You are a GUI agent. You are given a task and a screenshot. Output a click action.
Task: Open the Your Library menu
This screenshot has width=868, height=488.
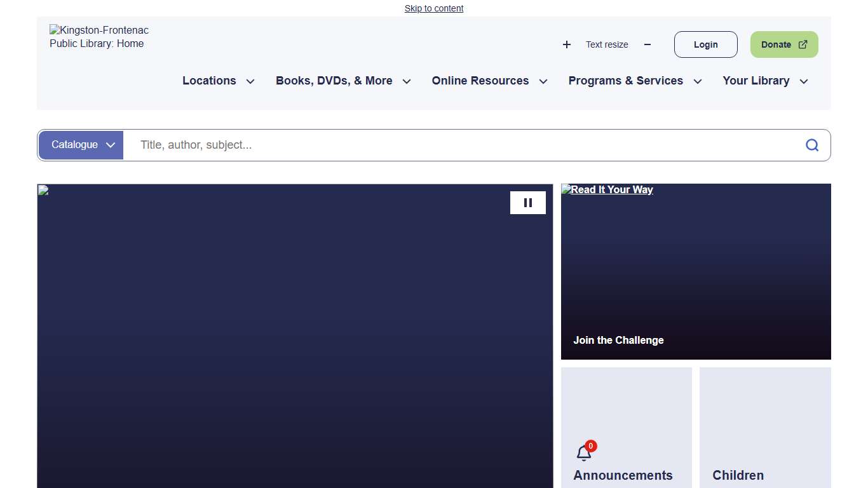click(765, 81)
